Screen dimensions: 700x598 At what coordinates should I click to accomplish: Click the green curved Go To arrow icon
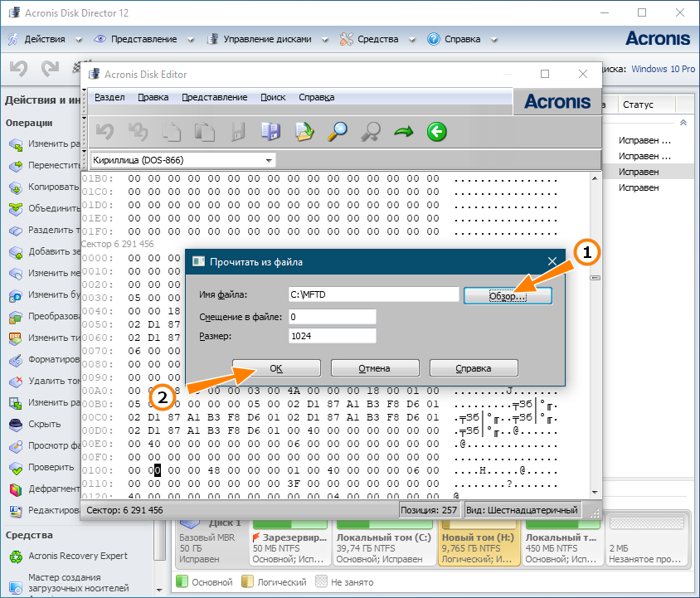coord(404,131)
